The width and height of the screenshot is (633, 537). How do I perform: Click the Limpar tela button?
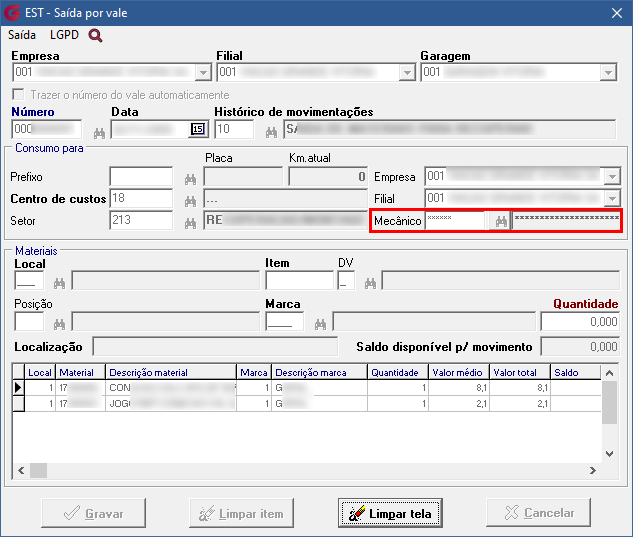click(x=390, y=513)
